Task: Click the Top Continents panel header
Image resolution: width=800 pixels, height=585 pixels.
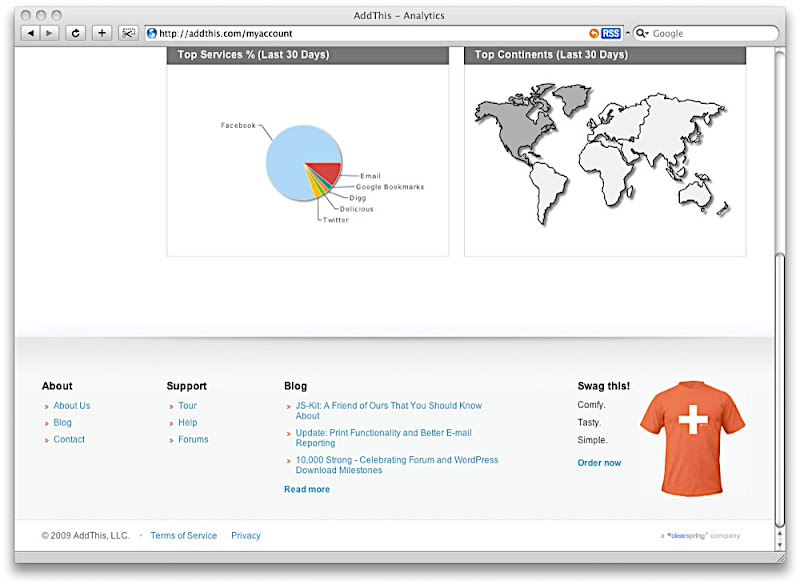Action: coord(605,55)
